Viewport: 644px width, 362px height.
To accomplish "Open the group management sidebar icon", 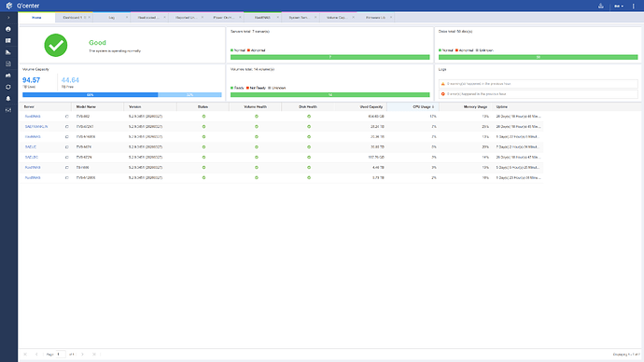I will point(8,76).
